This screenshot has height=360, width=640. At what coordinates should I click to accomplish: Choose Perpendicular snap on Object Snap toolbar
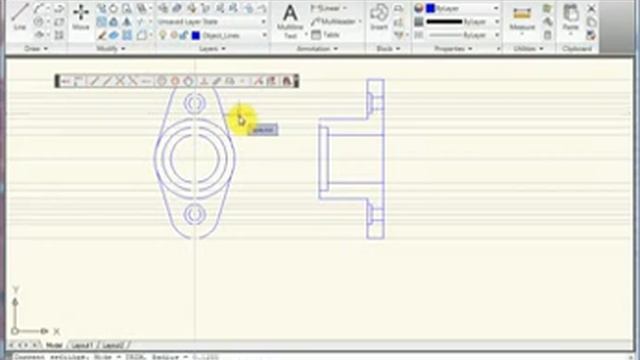pos(204,81)
